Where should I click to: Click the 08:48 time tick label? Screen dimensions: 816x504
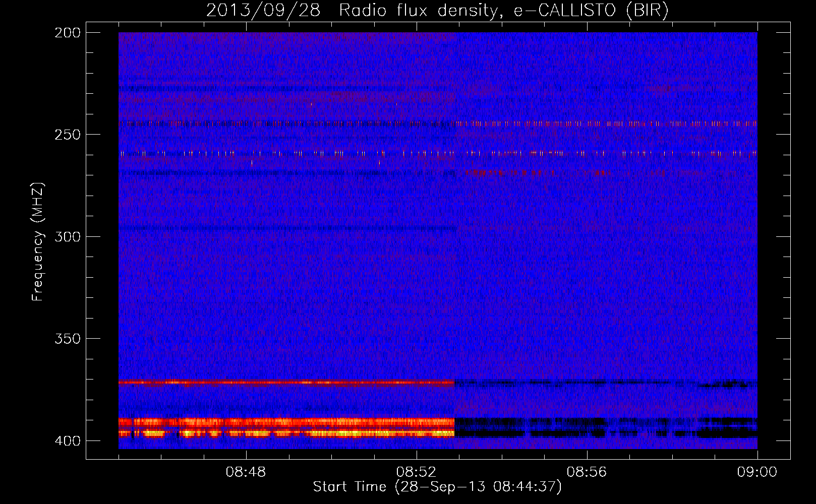(246, 472)
